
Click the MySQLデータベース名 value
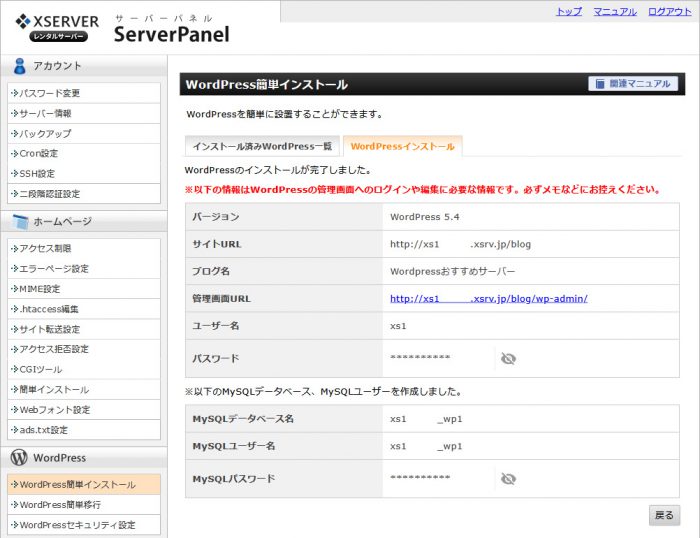[426, 419]
